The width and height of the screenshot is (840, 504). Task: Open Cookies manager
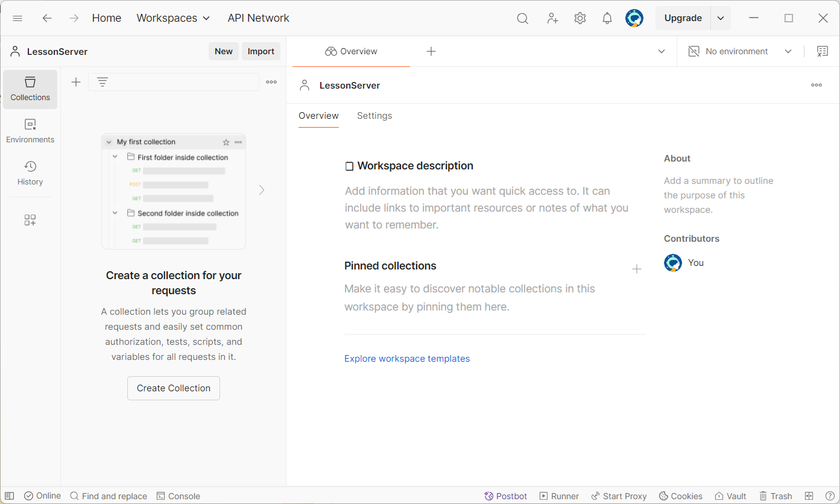[x=680, y=496]
